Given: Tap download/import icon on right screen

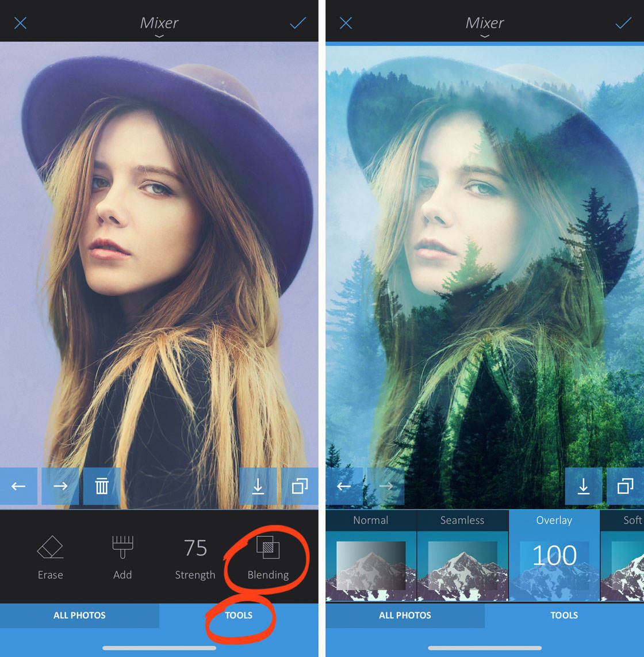Looking at the screenshot, I should coord(583,486).
